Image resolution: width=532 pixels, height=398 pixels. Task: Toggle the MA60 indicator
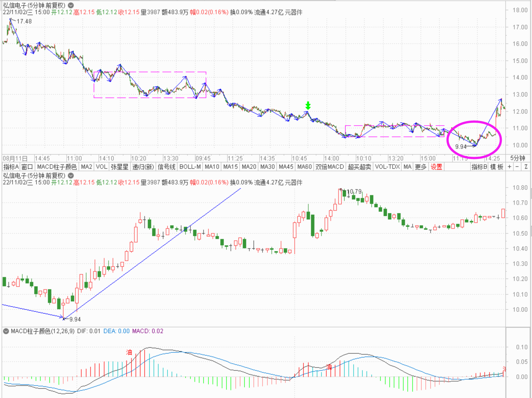click(x=304, y=167)
